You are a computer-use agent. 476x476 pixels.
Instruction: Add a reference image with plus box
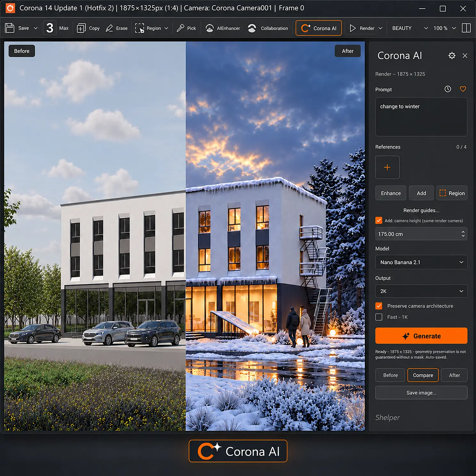[x=387, y=167]
